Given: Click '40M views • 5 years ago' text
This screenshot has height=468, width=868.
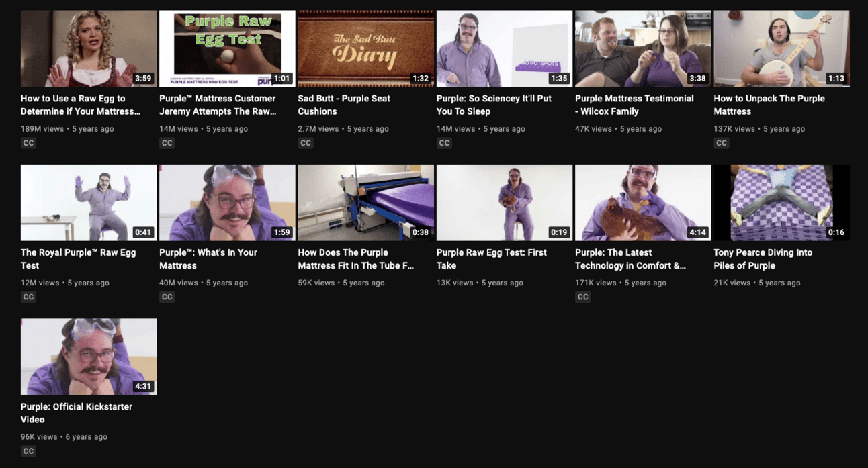Looking at the screenshot, I should tap(204, 283).
